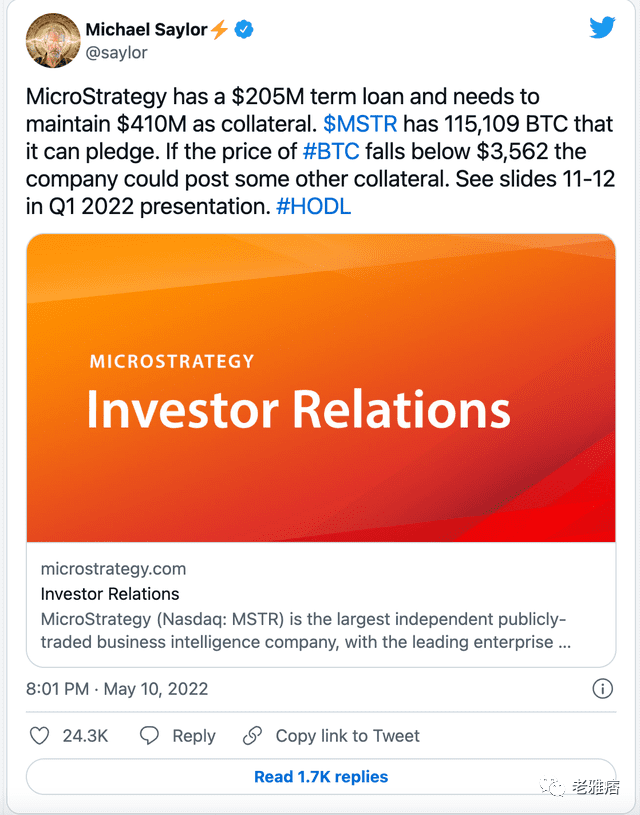Open Michael Saylor's profile avatar
Screen dimensions: 640x815
tap(53, 41)
